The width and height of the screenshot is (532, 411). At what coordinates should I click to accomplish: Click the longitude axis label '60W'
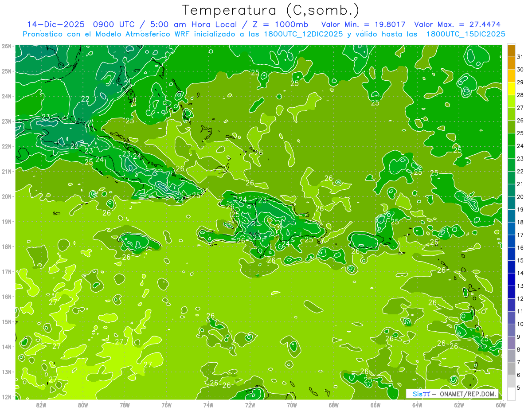[x=501, y=404]
